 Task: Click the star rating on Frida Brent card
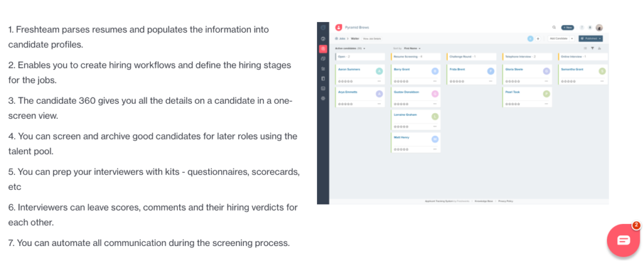(x=457, y=81)
